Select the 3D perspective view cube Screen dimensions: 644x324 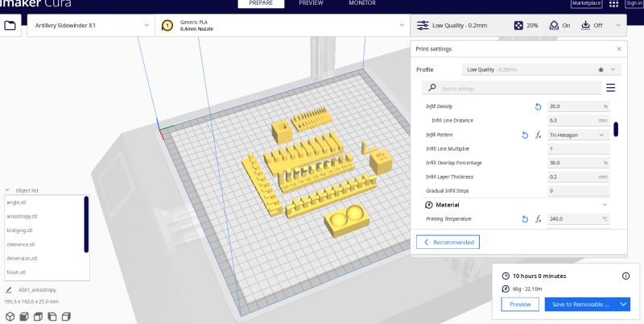coord(10,317)
